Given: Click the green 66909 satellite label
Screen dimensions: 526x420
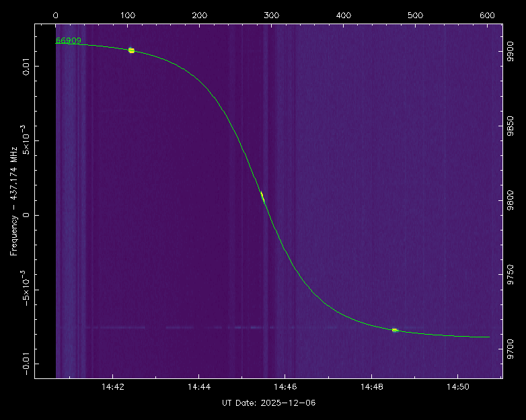Looking at the screenshot, I should tap(68, 40).
